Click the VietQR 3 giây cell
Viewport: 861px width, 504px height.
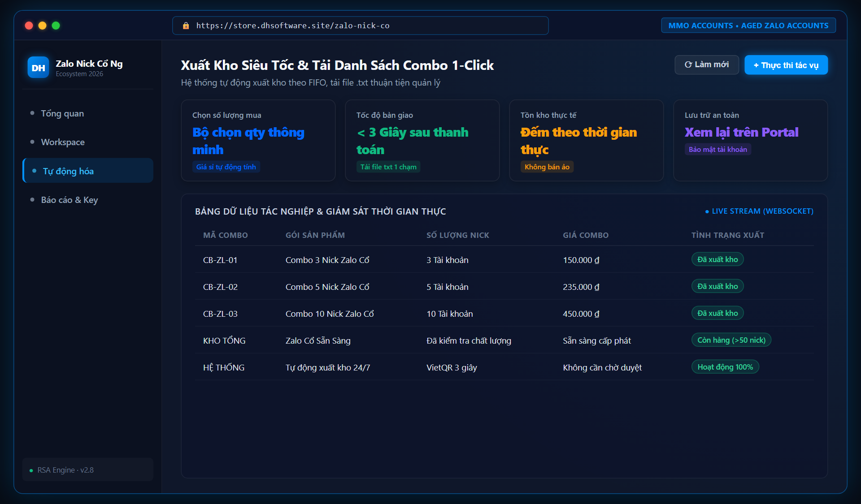pyautogui.click(x=452, y=367)
